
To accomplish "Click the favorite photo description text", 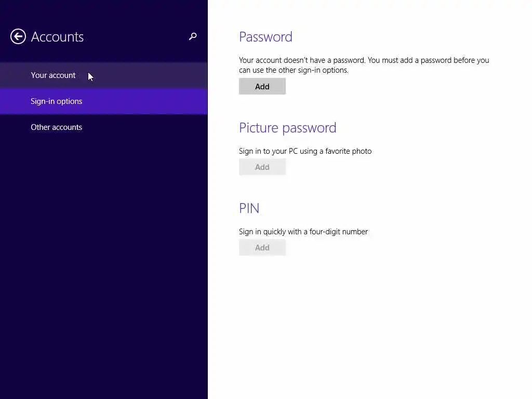I will tap(305, 151).
